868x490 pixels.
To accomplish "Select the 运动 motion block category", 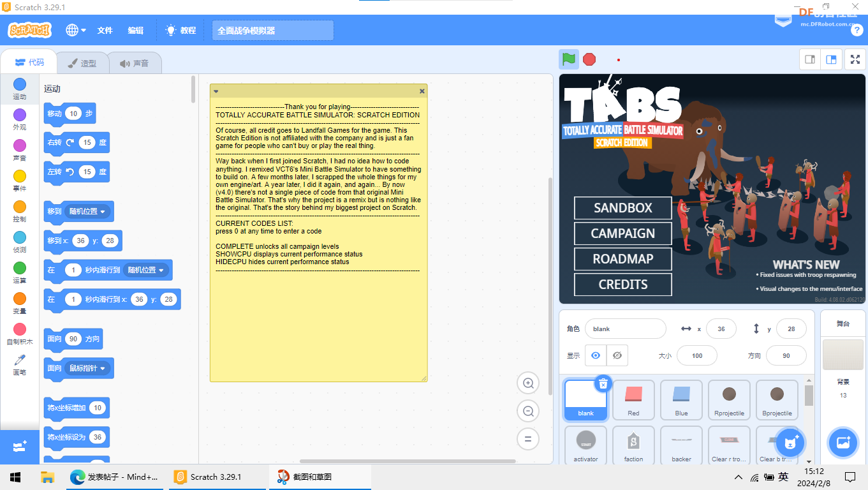I will (20, 89).
